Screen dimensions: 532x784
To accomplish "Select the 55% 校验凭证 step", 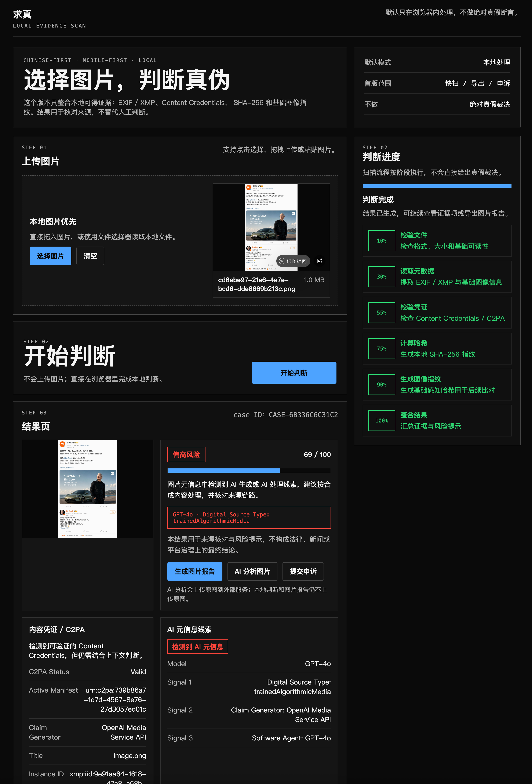I will click(x=437, y=313).
